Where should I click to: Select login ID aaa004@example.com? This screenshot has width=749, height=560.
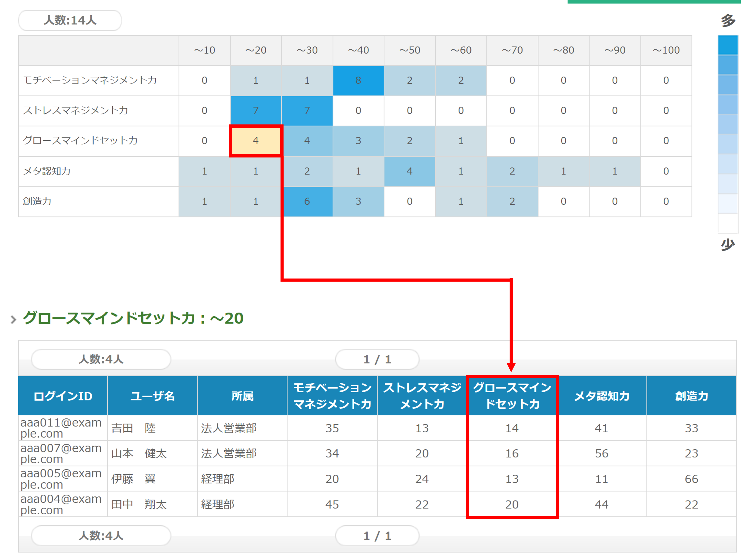(x=61, y=505)
